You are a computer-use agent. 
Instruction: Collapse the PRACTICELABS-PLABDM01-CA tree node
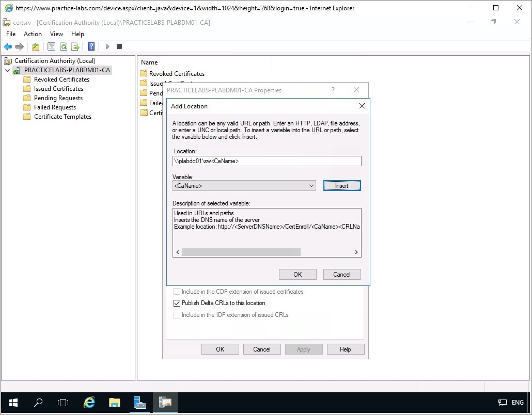7,71
